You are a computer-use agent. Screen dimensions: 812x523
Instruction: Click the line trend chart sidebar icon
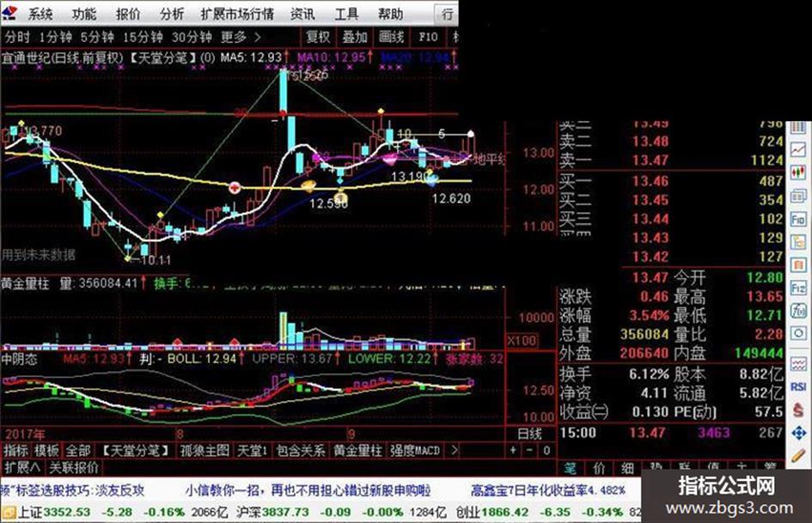(798, 149)
